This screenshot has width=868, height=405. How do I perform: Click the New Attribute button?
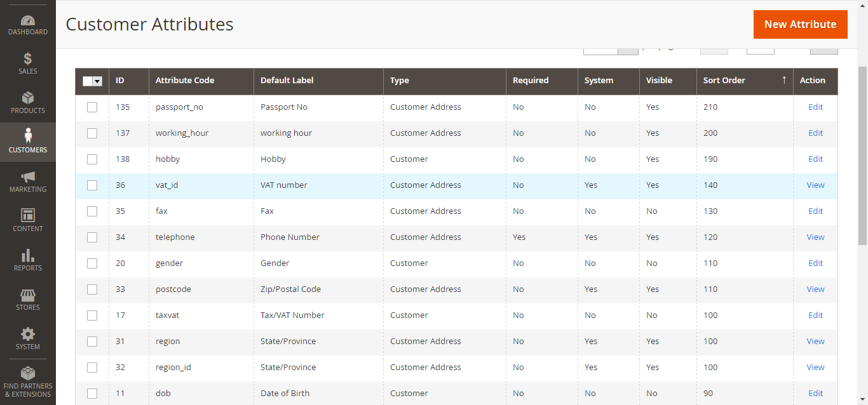coord(800,24)
